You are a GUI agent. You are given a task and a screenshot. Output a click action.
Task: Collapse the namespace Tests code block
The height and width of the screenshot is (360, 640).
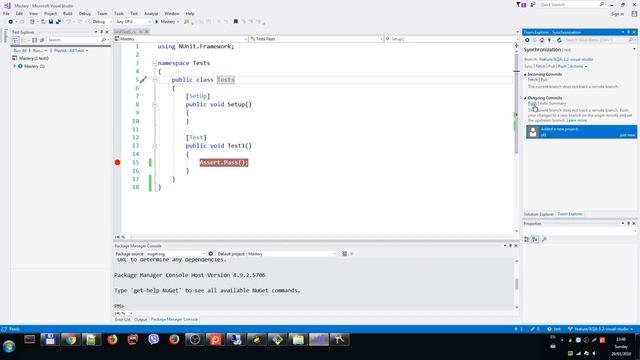tap(154, 63)
